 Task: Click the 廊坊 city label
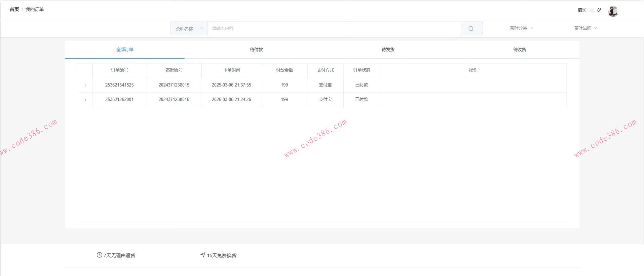[x=582, y=10]
